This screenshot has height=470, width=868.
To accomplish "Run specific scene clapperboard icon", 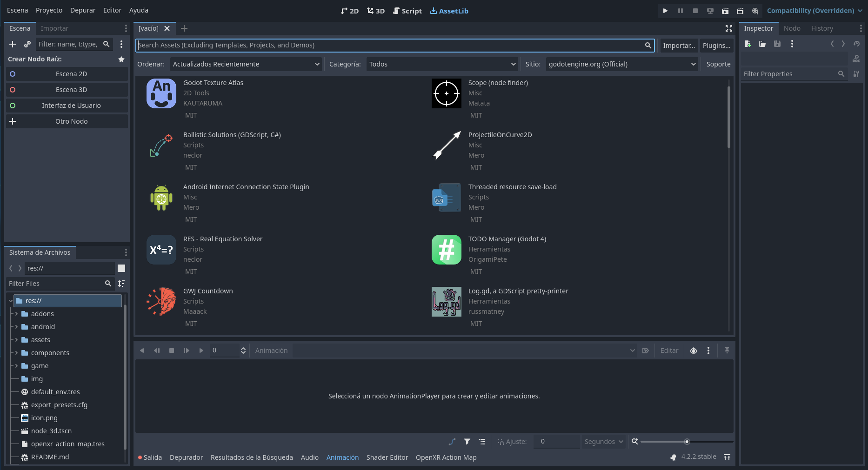I will point(740,11).
